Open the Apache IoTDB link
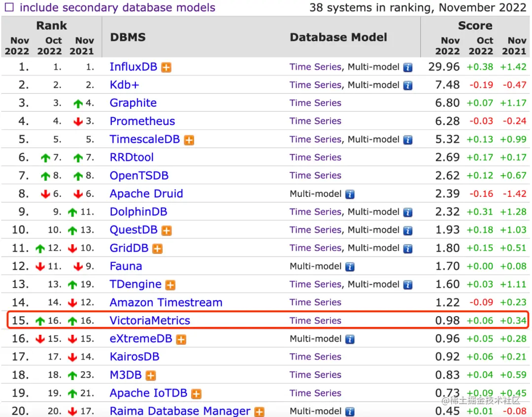Image resolution: width=532 pixels, height=417 pixels. 148,393
